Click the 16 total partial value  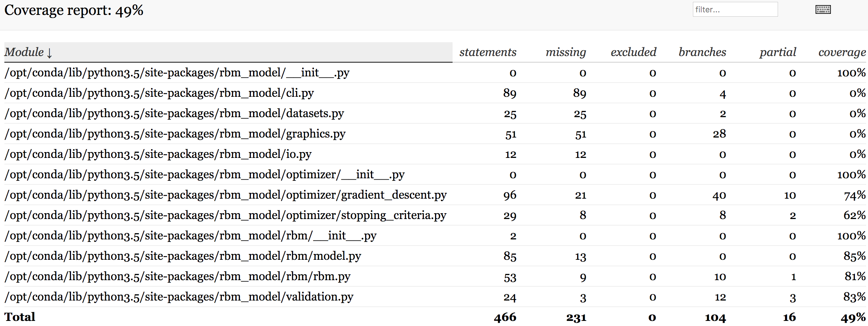pyautogui.click(x=789, y=318)
